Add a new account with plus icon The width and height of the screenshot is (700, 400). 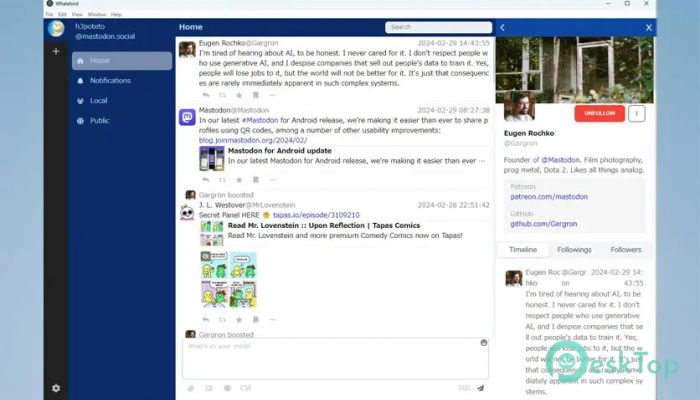[x=56, y=51]
